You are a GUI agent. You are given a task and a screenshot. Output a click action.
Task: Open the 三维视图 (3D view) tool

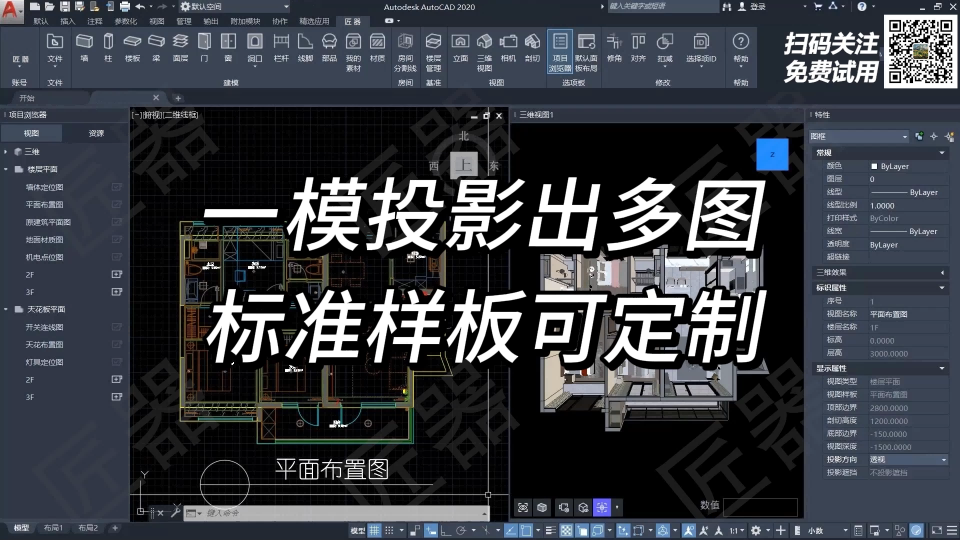484,52
